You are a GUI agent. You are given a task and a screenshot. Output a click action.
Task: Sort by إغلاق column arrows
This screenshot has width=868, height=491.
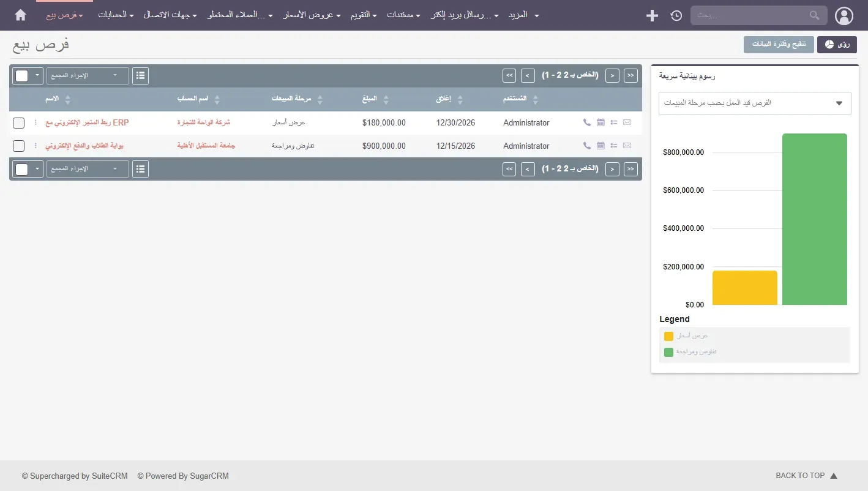pos(460,99)
